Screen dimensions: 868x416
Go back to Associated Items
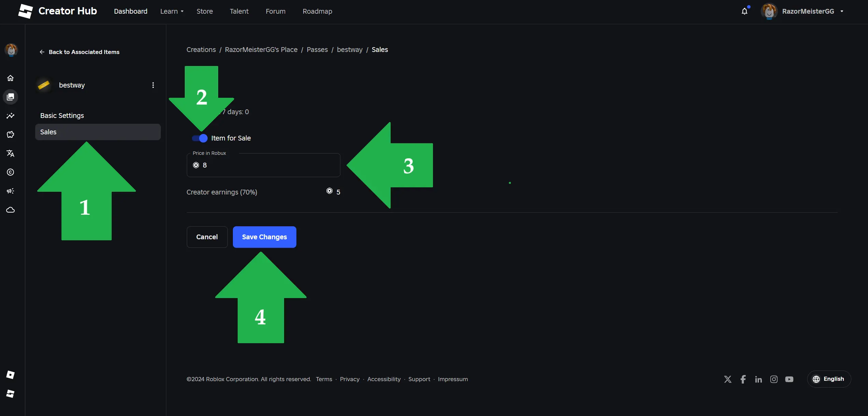(x=79, y=52)
